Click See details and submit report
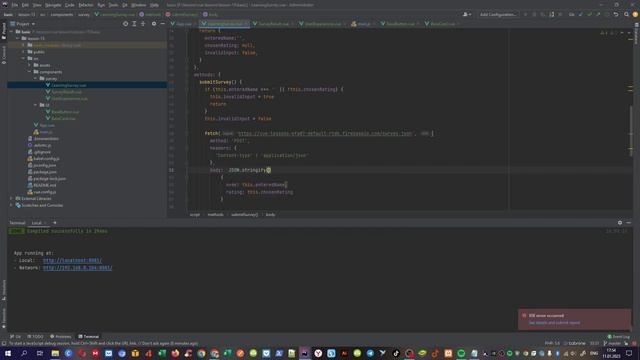640x360 pixels. click(554, 323)
